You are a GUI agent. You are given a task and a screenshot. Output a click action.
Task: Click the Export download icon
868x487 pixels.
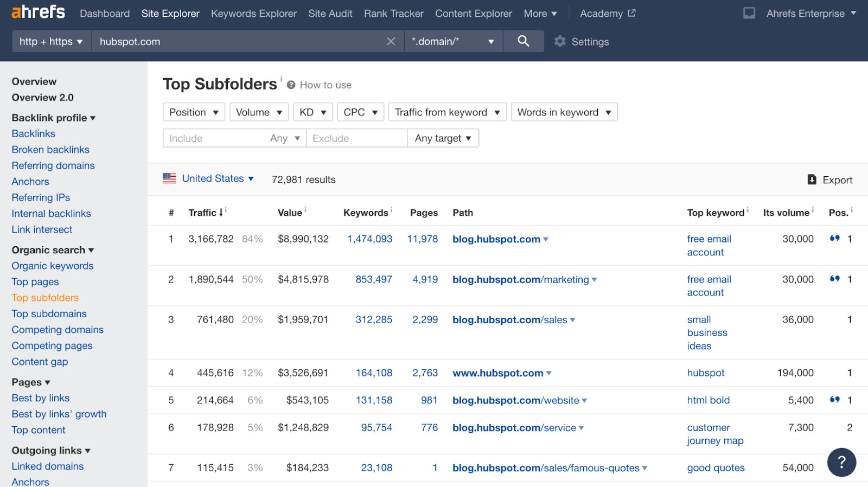click(x=812, y=180)
